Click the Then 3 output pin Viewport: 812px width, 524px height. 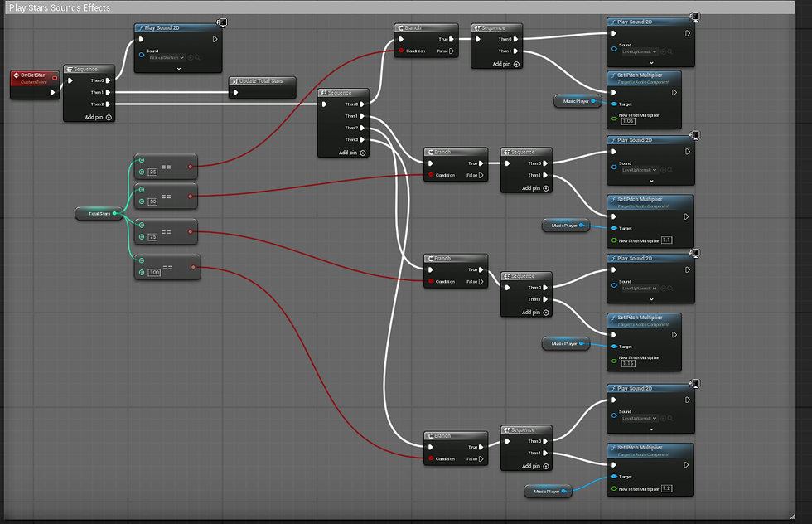point(362,139)
